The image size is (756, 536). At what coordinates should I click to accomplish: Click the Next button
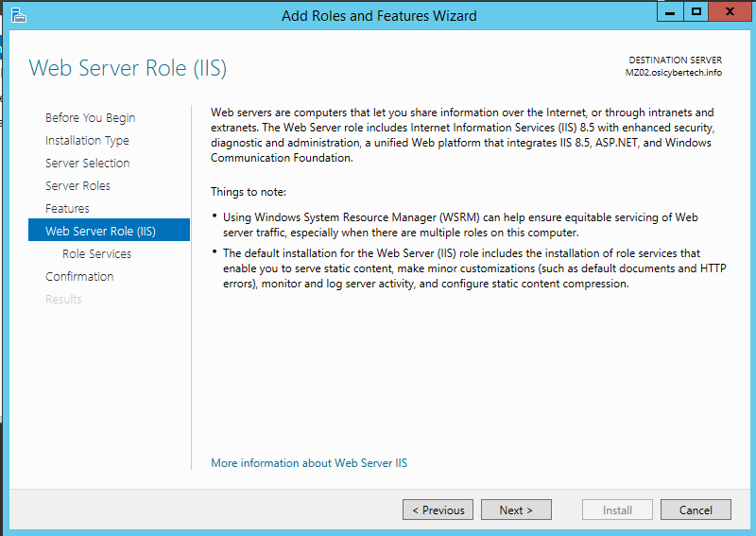point(516,510)
